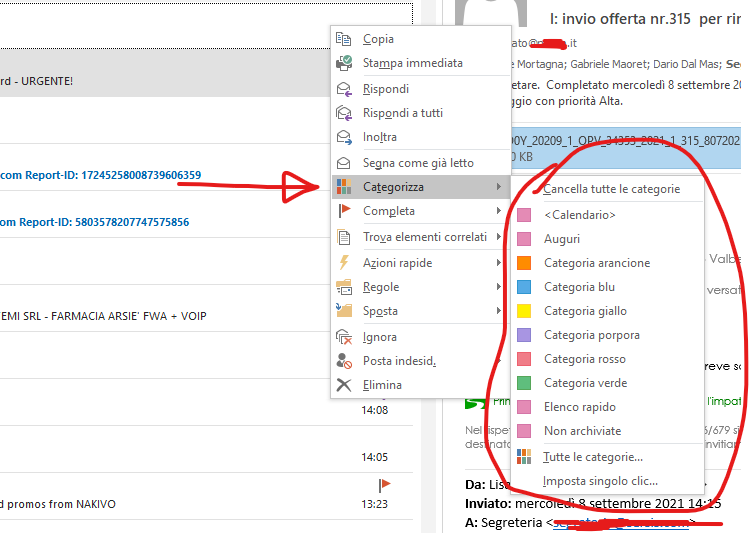Click the Elimina X icon
The width and height of the screenshot is (751, 533).
click(x=344, y=385)
